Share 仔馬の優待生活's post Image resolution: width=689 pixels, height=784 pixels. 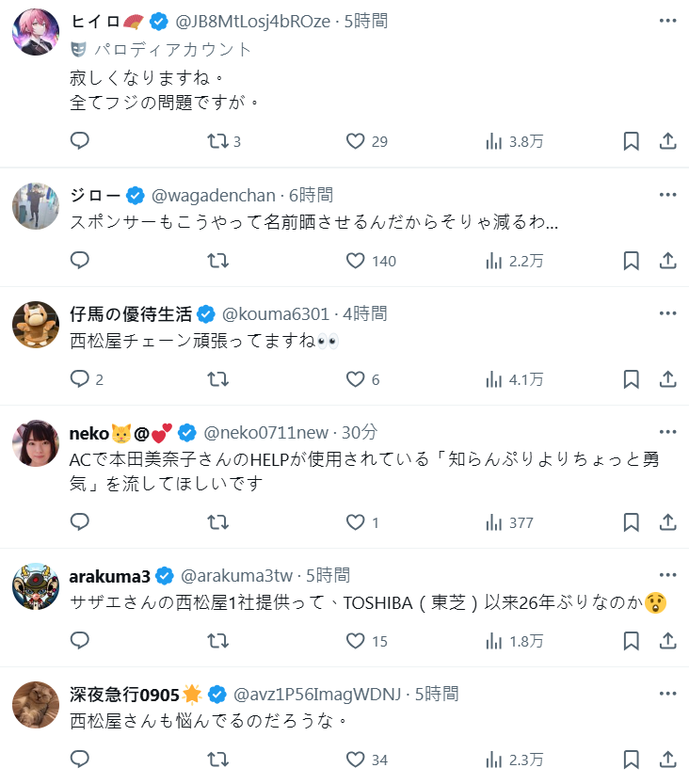pyautogui.click(x=667, y=379)
